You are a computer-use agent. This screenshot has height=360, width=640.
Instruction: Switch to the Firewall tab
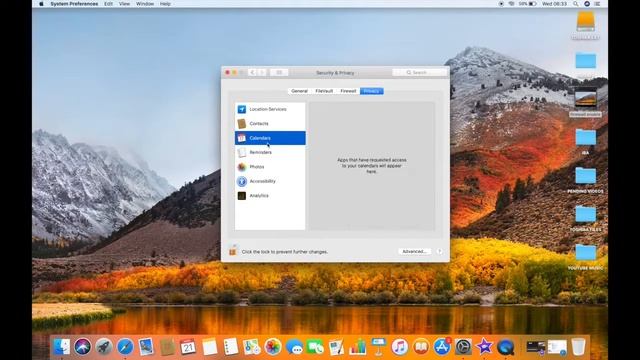point(348,91)
